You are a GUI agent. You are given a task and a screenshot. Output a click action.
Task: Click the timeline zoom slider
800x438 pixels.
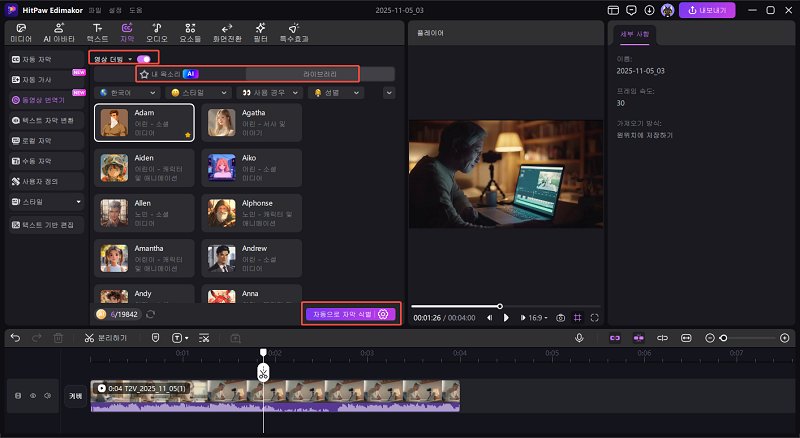click(x=723, y=338)
